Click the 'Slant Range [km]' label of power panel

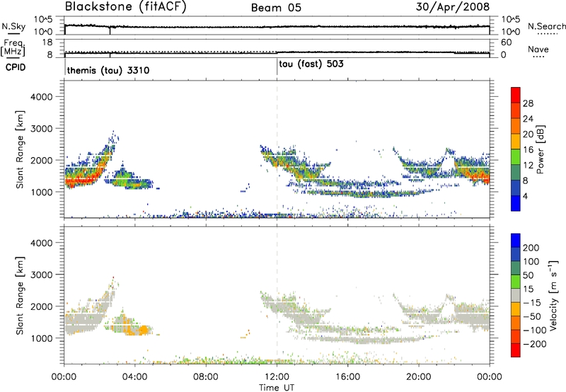click(20, 149)
